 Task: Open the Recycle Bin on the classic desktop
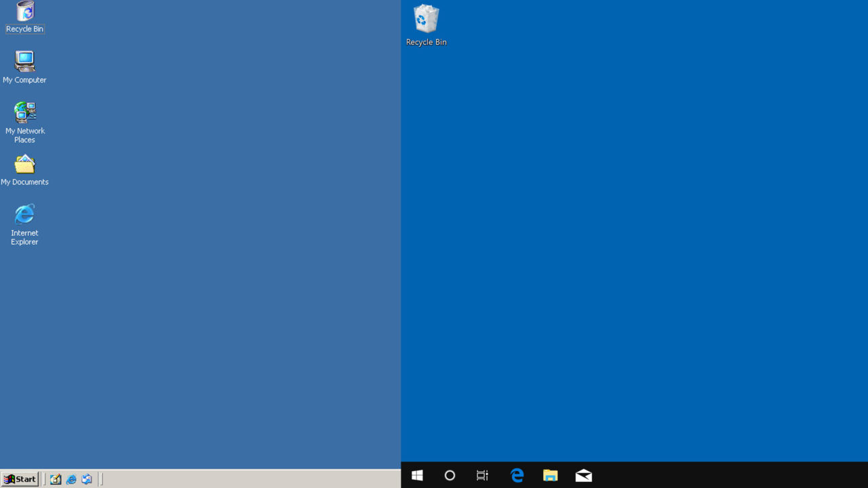(x=24, y=12)
